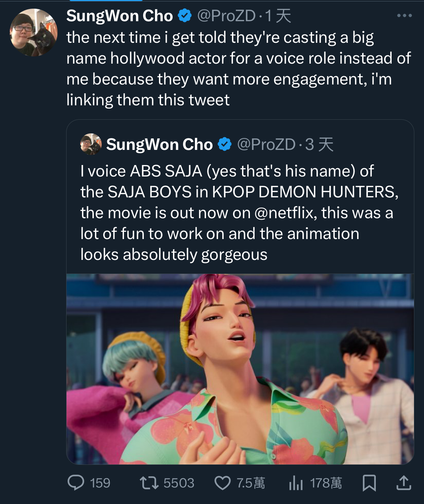The image size is (424, 504).
Task: Open the @ProZD handle on main tweet
Action: point(226,16)
